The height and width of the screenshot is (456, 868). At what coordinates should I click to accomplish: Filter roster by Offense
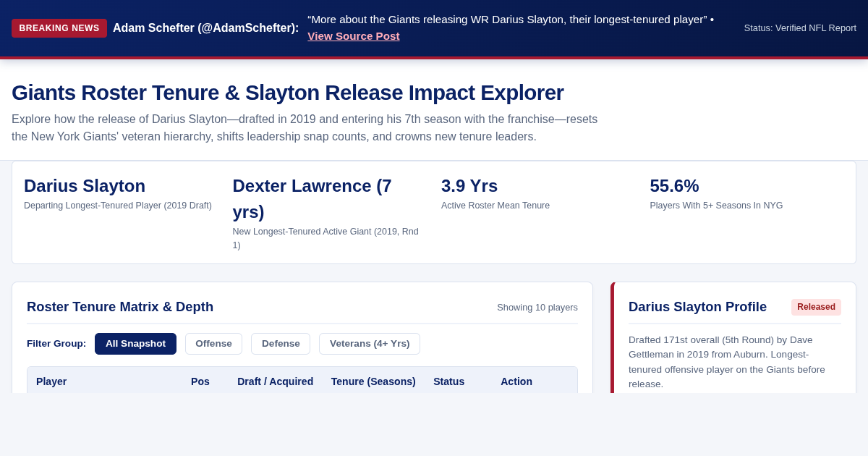point(213,344)
